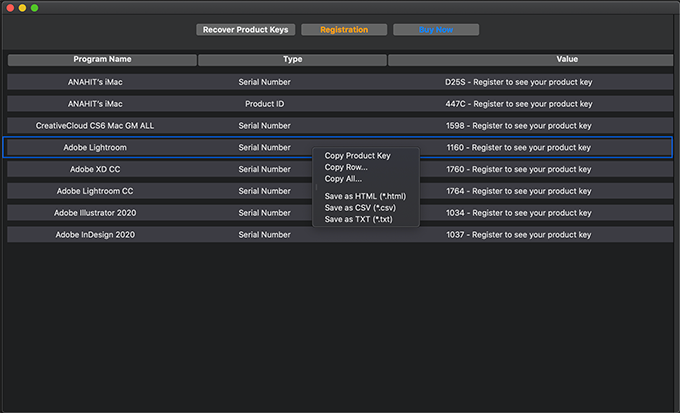Choose Copy Product Key from context menu
The width and height of the screenshot is (680, 413).
pyautogui.click(x=357, y=156)
